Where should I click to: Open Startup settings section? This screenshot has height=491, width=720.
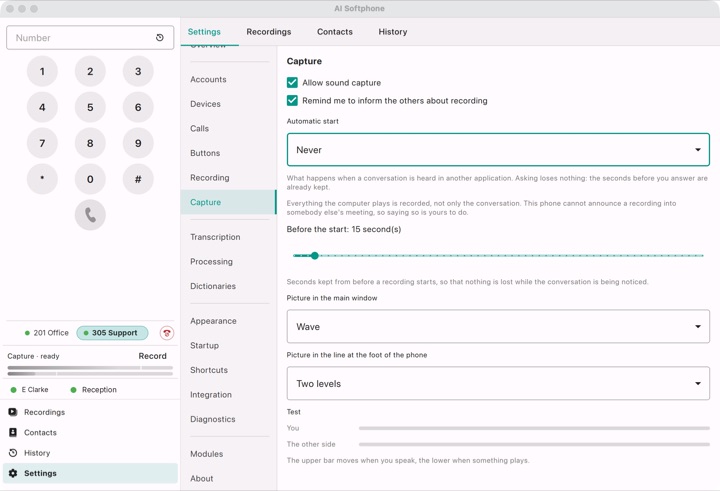tap(228, 345)
